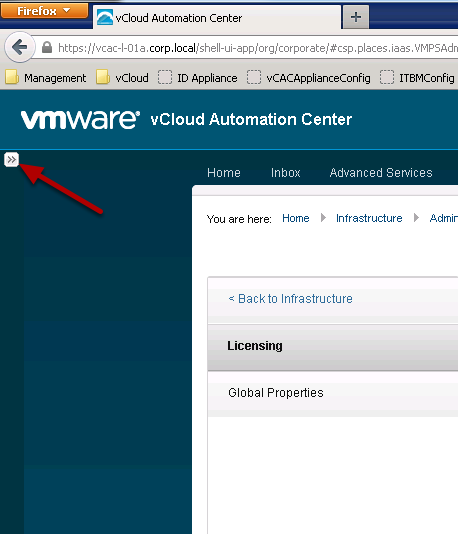Select the vCloud Automation Center tab
This screenshot has width=458, height=534.
pos(217,17)
